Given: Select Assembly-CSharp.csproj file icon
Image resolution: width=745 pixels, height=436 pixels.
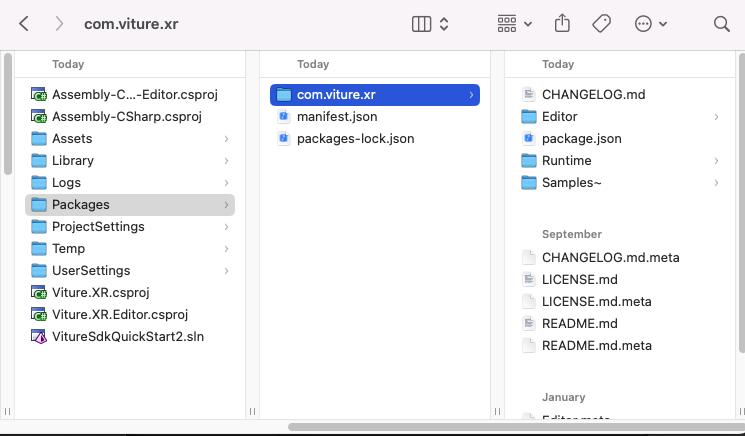Looking at the screenshot, I should 39,116.
